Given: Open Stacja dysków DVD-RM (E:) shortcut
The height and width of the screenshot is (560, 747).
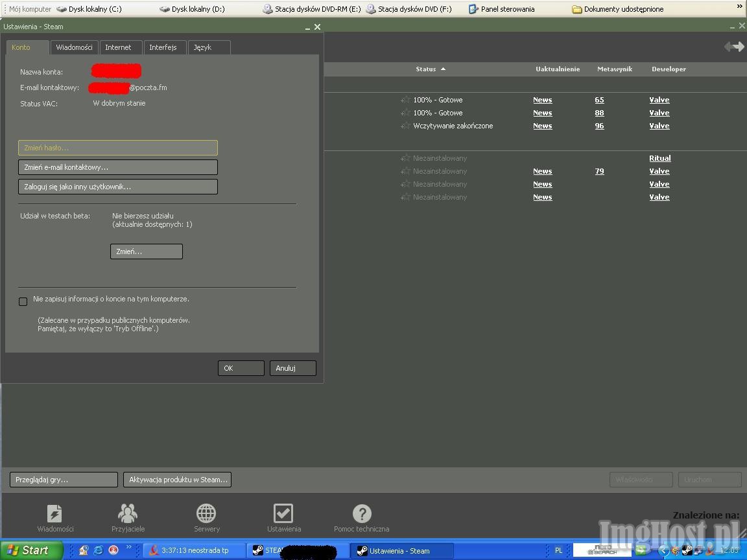Looking at the screenshot, I should [x=311, y=9].
